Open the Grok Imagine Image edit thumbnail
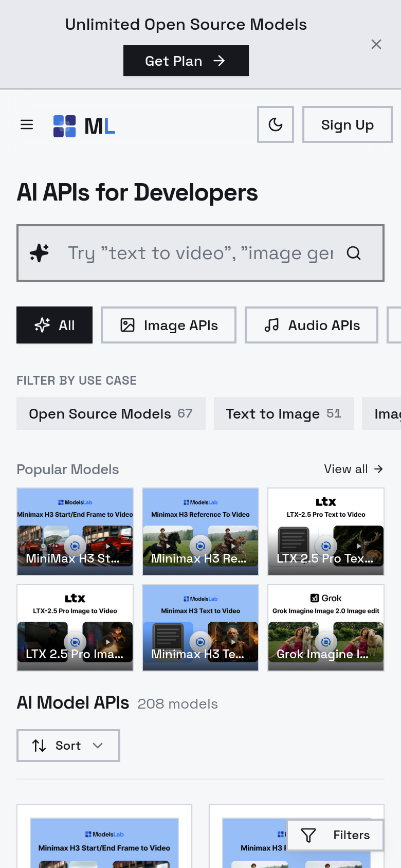The image size is (401, 868). 326,628
